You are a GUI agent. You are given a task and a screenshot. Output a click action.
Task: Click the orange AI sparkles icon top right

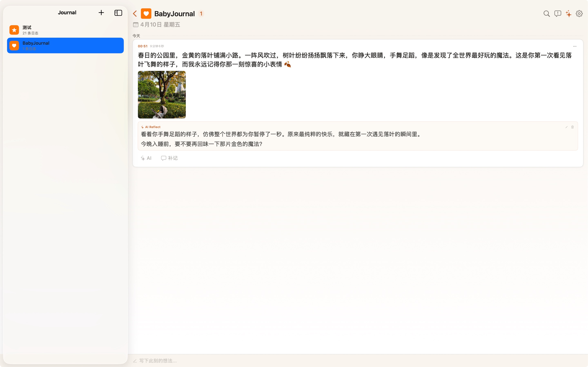568,14
